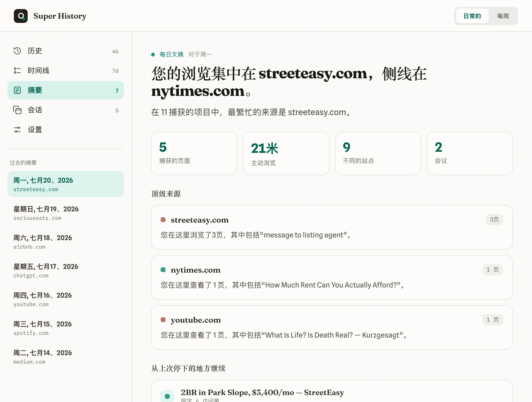Screen dimensions: 532x402
Task: Click the 3页 badge on streeteasy.com
Action: coord(494,220)
